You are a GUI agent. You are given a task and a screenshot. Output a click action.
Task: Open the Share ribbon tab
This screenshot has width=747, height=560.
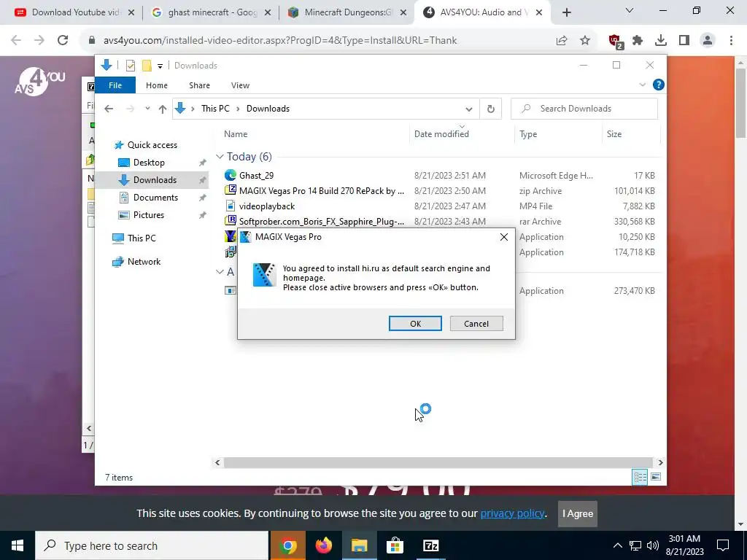point(199,85)
